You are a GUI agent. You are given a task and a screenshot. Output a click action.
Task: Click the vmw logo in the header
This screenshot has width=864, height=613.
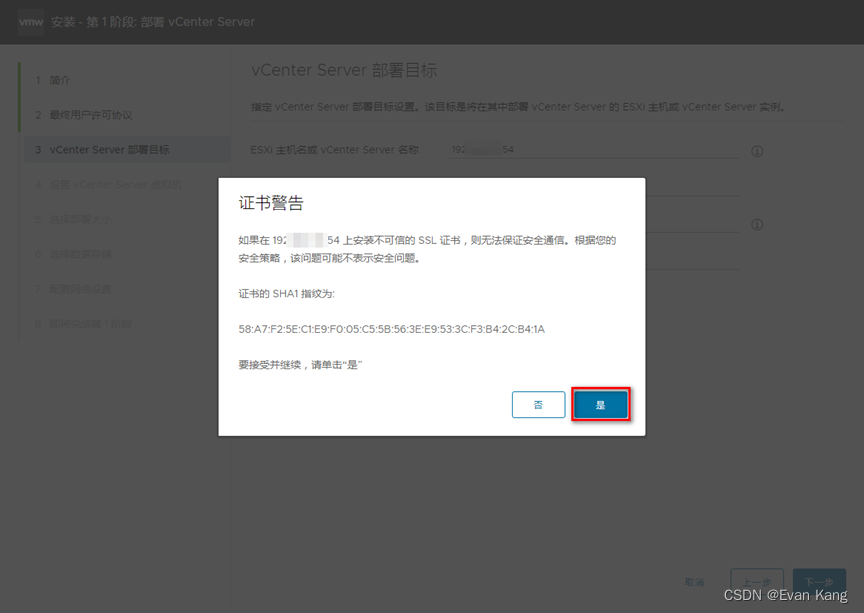coord(31,21)
